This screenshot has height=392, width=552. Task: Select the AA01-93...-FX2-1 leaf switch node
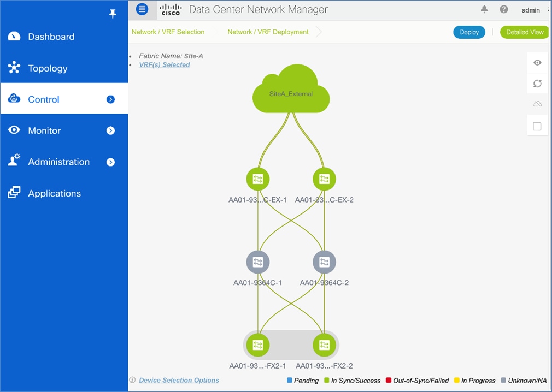tap(258, 345)
